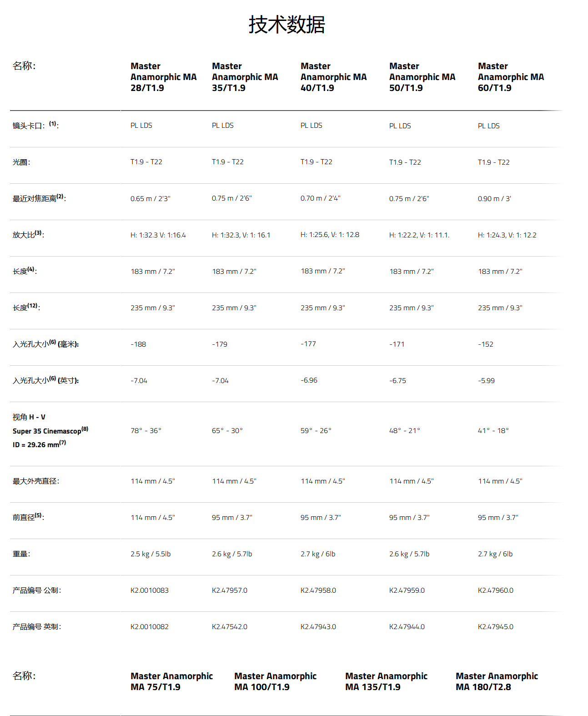
Task: Select the Master Anamorphic MA 100/T1.9 heading
Action: [x=275, y=681]
